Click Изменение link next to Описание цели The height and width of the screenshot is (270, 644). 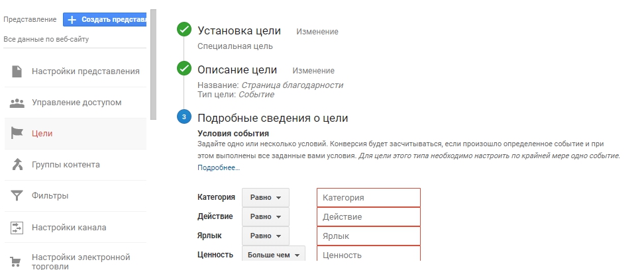click(x=313, y=71)
